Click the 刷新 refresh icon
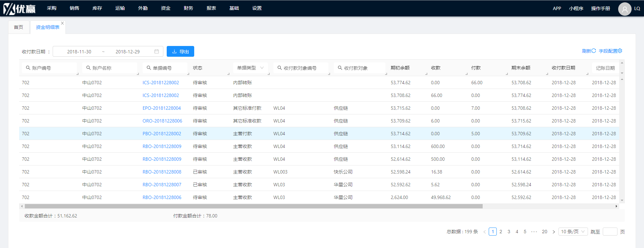The width and height of the screenshot is (644, 248). (x=594, y=51)
